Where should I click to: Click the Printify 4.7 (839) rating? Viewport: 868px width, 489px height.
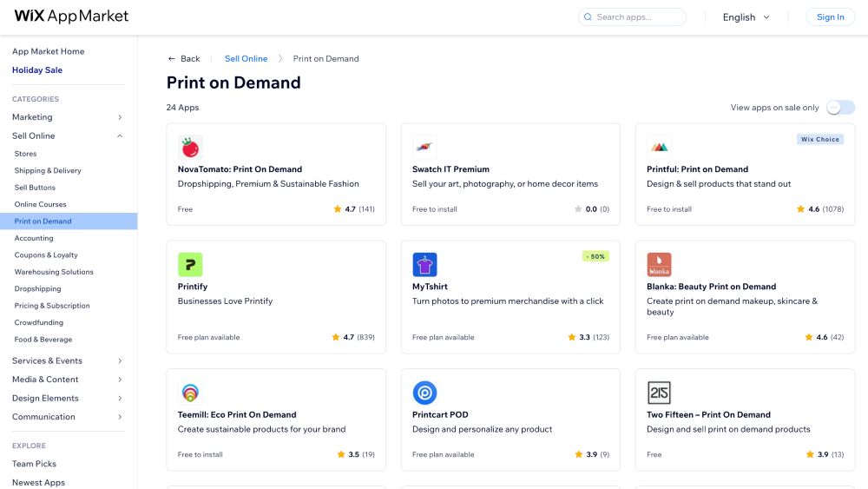pyautogui.click(x=353, y=337)
